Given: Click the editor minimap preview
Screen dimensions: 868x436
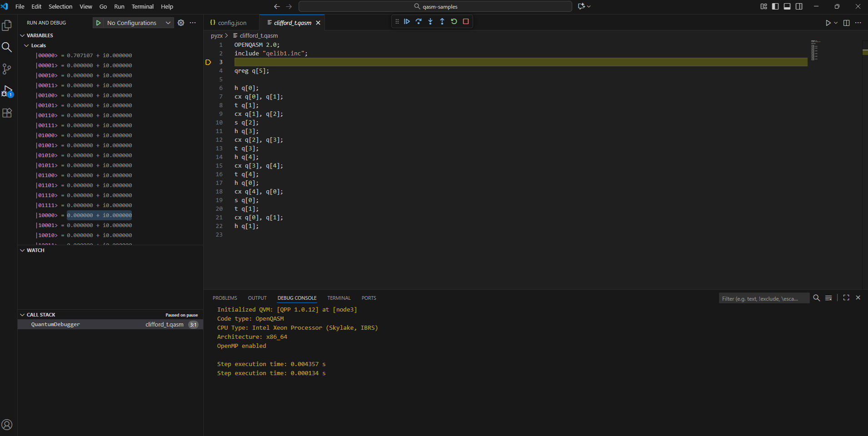Looking at the screenshot, I should [815, 50].
